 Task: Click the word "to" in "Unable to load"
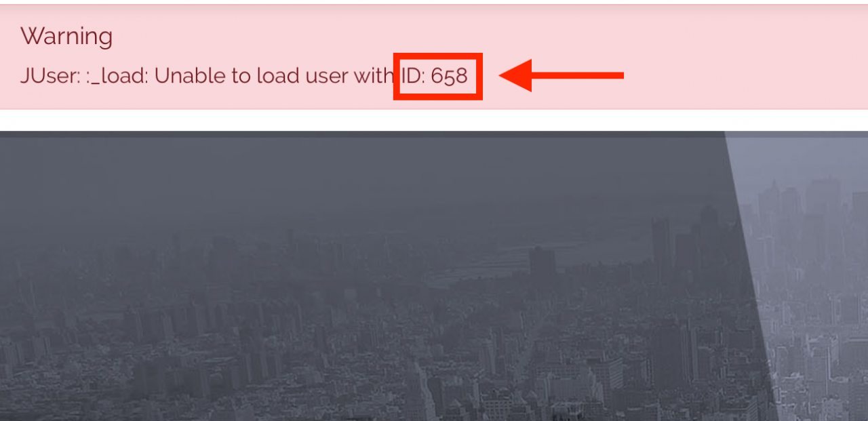point(242,76)
